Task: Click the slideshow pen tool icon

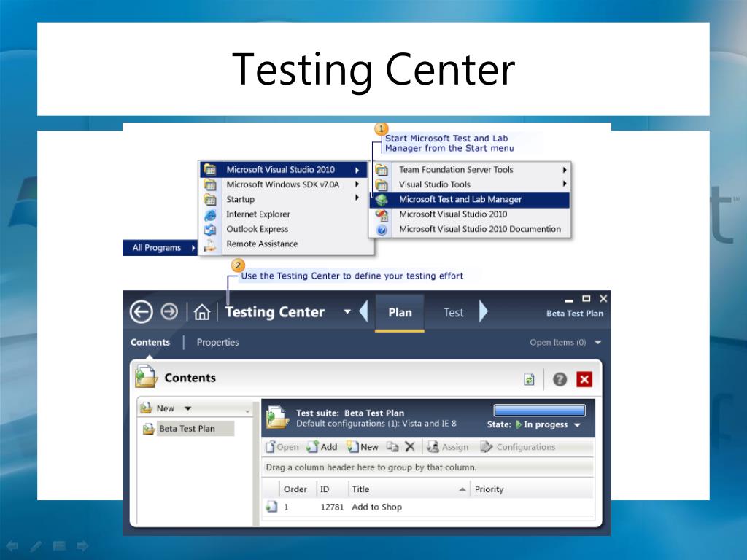Action: 36,545
